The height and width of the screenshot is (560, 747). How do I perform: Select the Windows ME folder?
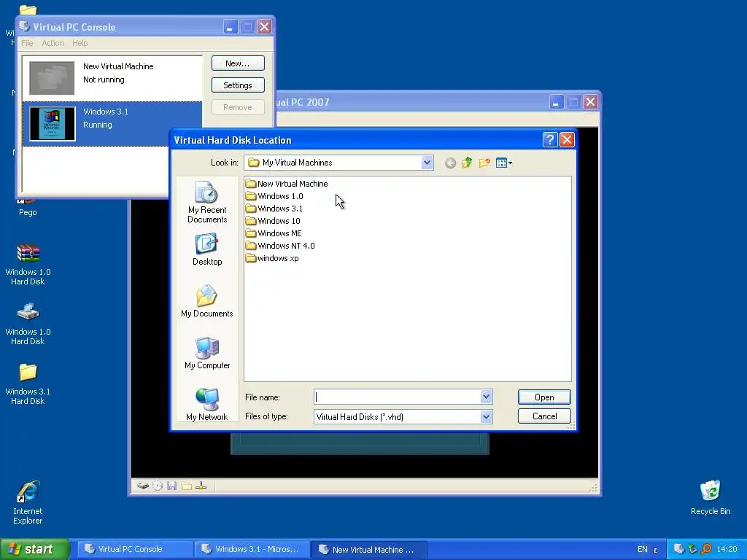pos(274,233)
